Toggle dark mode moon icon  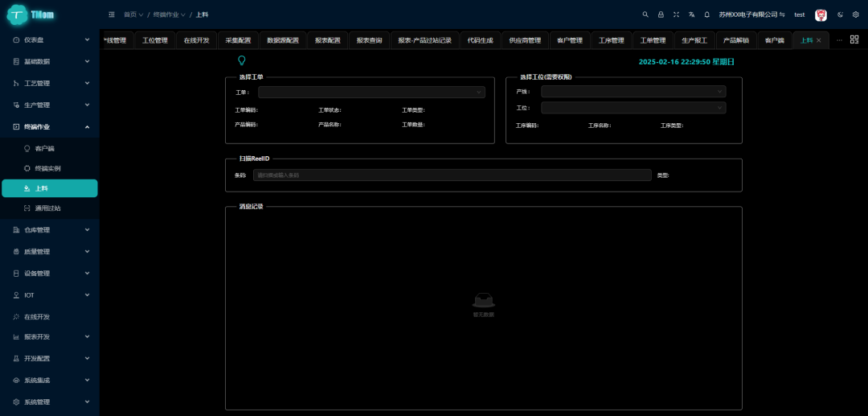click(x=840, y=14)
